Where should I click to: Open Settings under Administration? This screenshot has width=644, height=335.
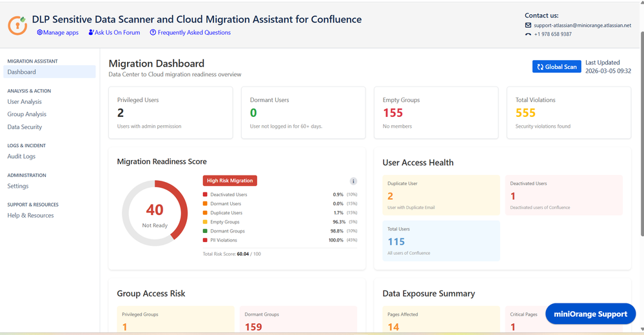[x=18, y=186]
